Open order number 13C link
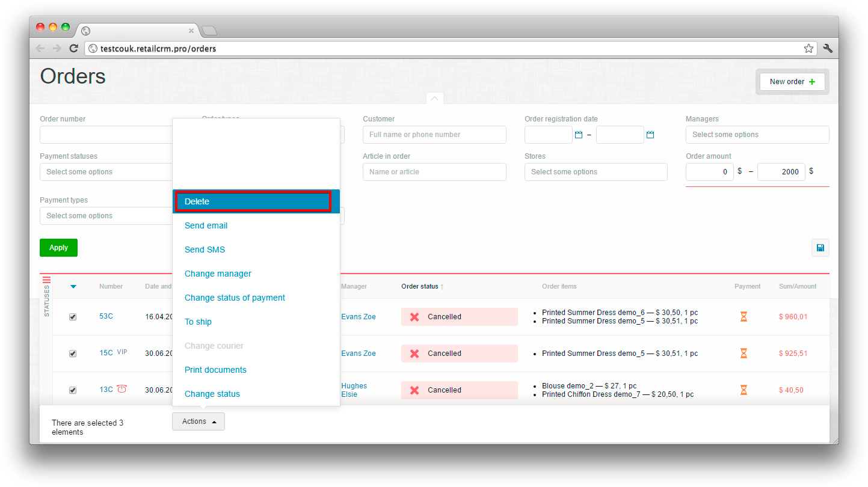This screenshot has width=868, height=487. tap(106, 390)
